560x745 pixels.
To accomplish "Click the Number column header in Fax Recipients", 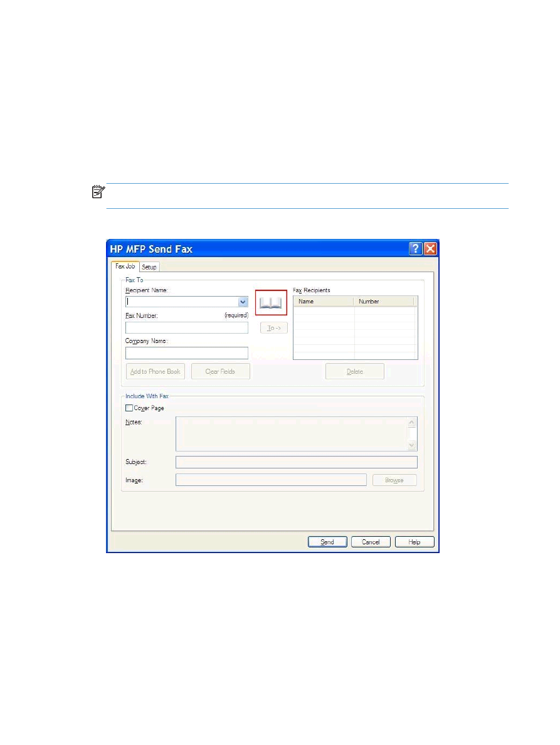I will point(384,301).
